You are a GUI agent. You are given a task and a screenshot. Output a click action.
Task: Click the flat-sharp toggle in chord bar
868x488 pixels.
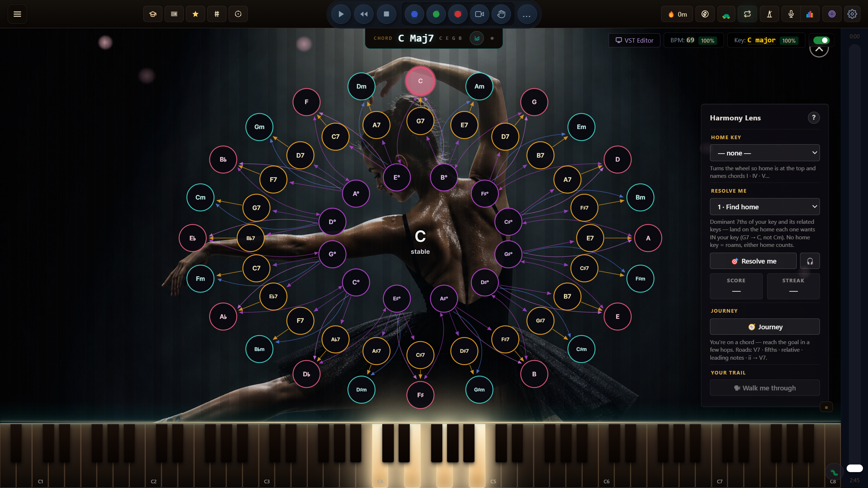[x=477, y=38]
